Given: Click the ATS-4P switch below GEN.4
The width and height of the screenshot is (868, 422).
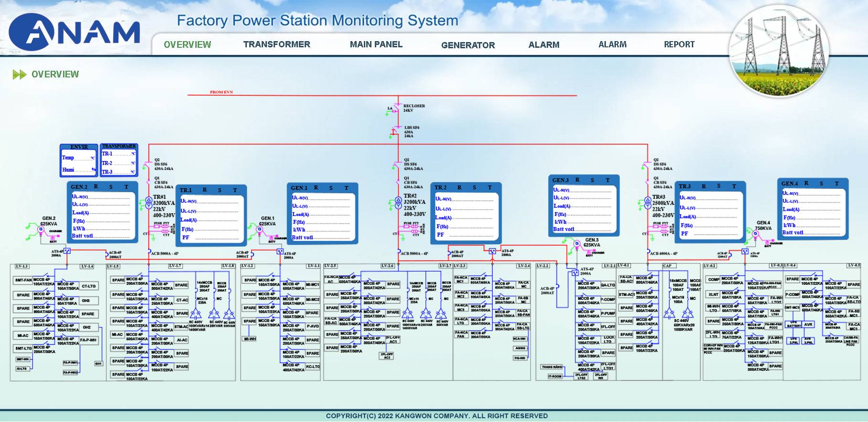Looking at the screenshot, I should tap(745, 251).
